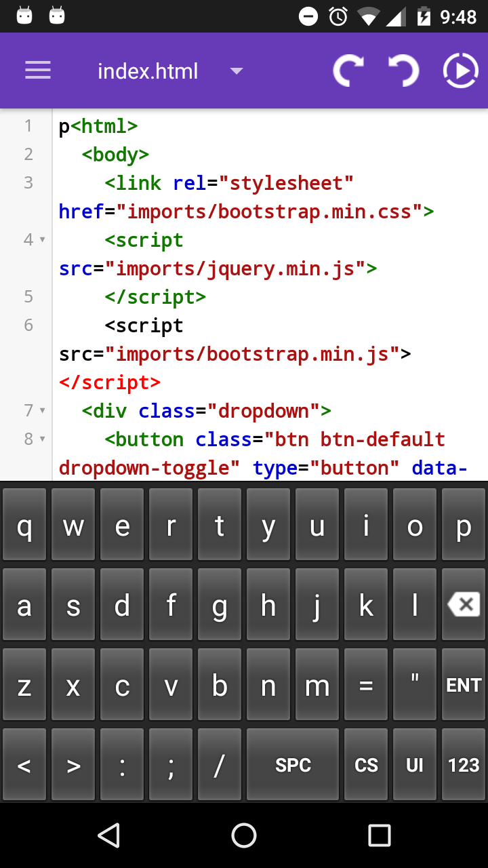This screenshot has width=488, height=868.
Task: Collapse the fold arrow at line 7
Action: point(43,411)
